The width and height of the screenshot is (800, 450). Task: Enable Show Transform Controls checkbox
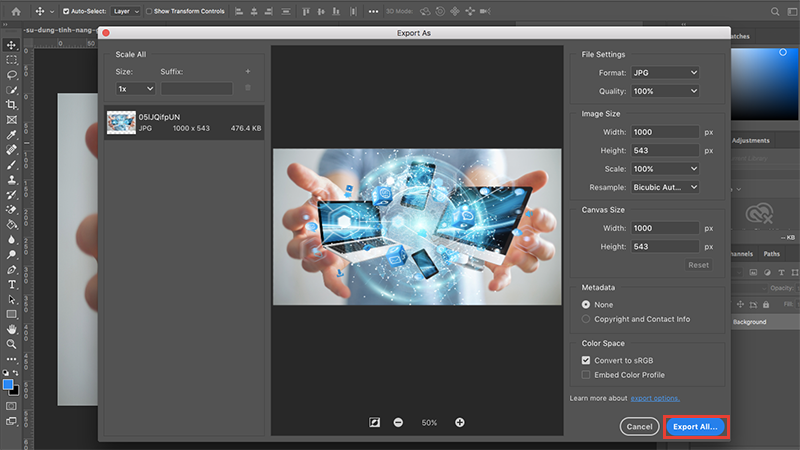[149, 11]
